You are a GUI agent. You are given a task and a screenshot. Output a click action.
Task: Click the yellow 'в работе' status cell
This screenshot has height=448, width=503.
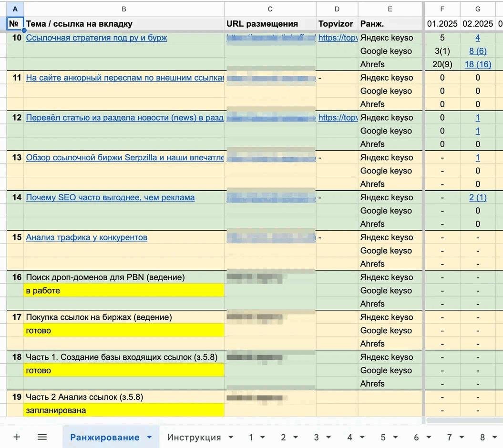pyautogui.click(x=124, y=291)
